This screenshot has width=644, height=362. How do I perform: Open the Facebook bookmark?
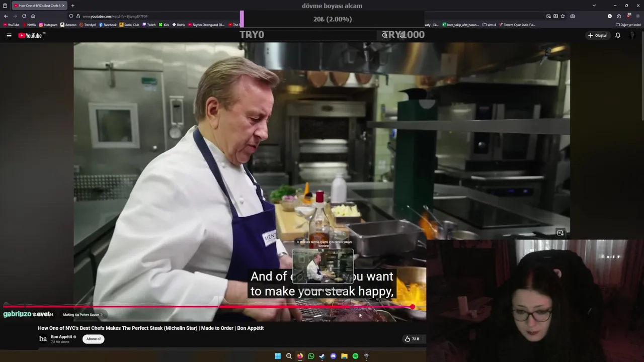(108, 25)
